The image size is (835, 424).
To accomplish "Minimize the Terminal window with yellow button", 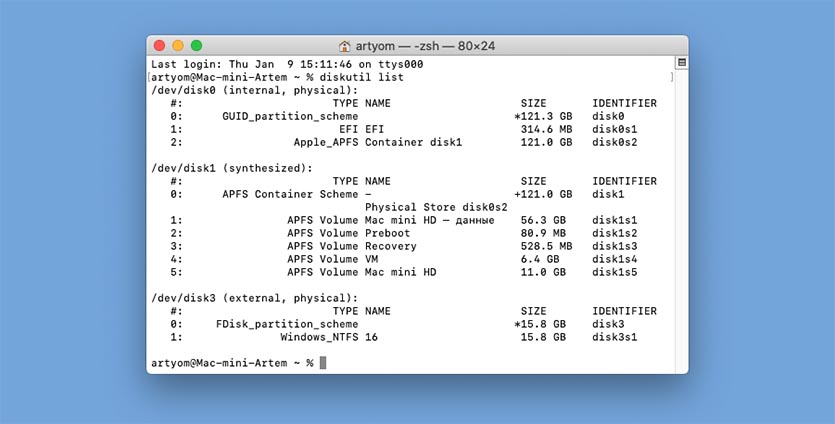I will click(178, 46).
